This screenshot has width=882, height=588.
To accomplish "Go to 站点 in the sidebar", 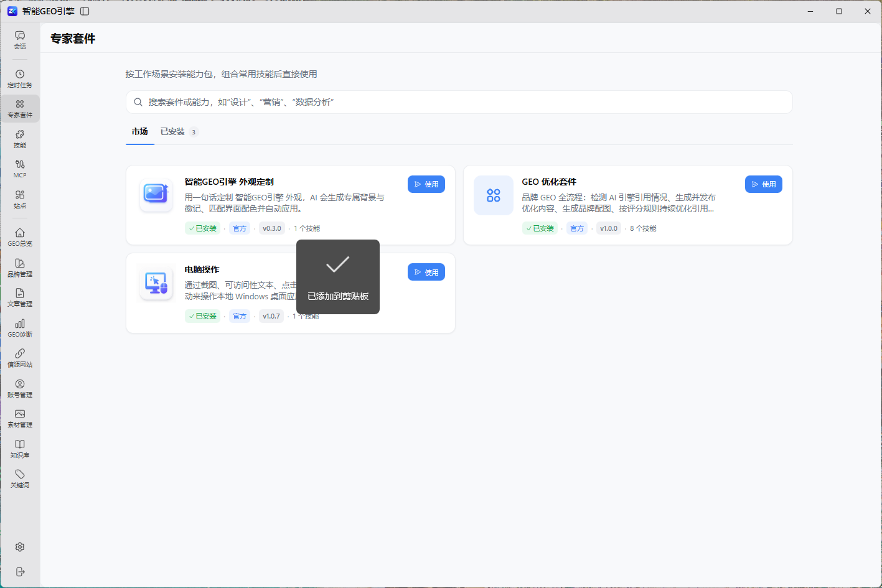I will [20, 199].
